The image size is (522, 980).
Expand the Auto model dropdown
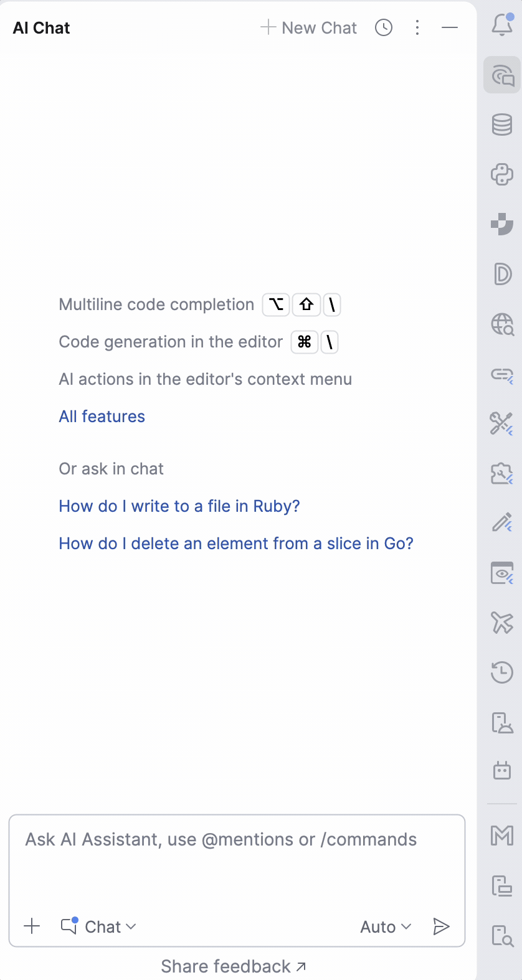(x=386, y=926)
